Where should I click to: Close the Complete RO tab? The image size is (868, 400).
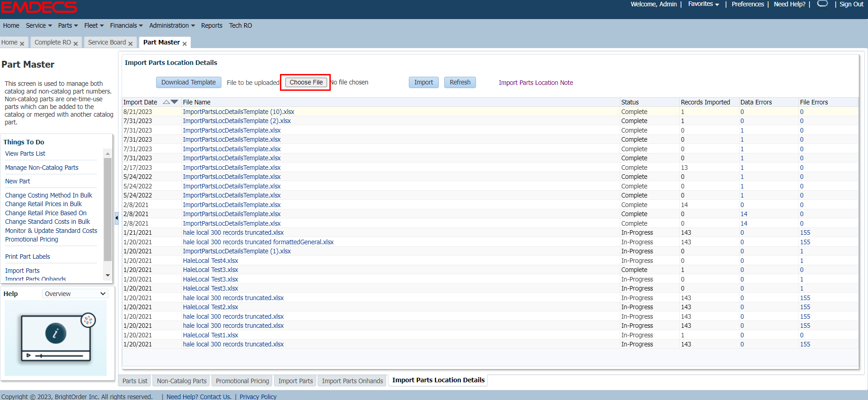[76, 44]
